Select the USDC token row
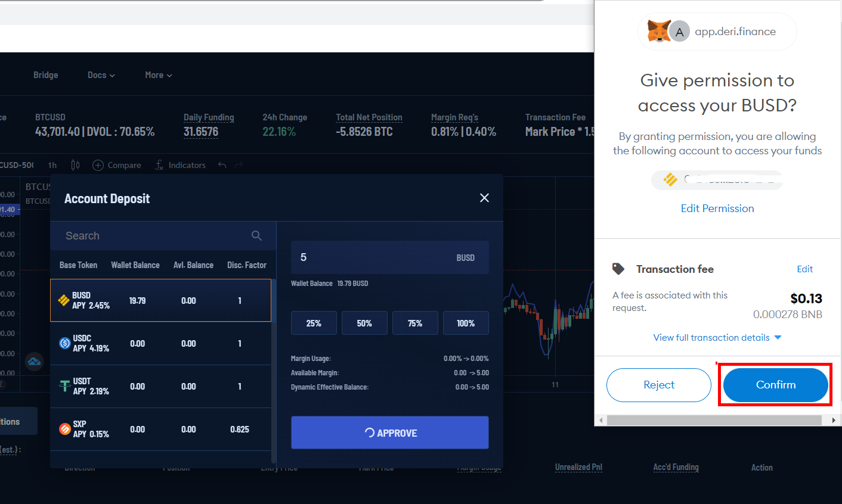The width and height of the screenshot is (842, 504). click(x=161, y=343)
